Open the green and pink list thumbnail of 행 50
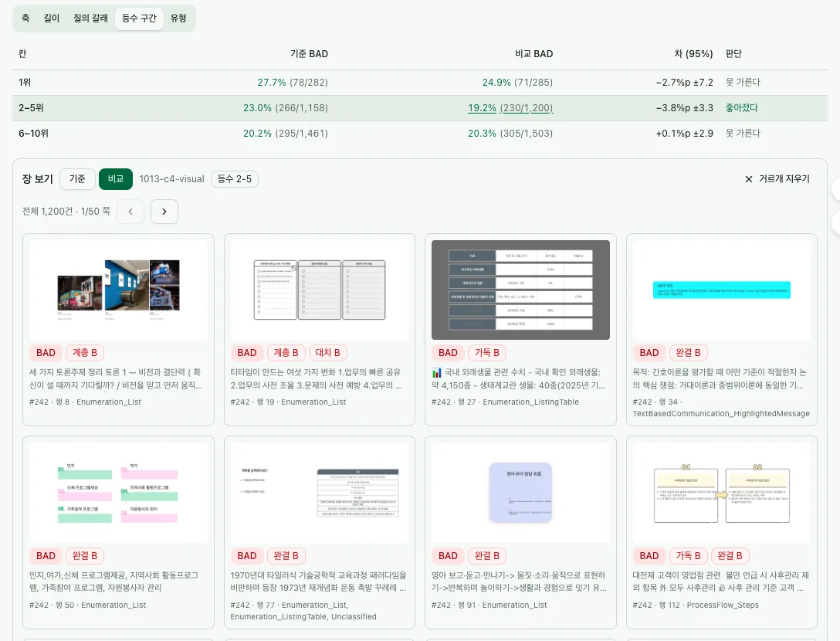This screenshot has width=840, height=641. (x=118, y=493)
